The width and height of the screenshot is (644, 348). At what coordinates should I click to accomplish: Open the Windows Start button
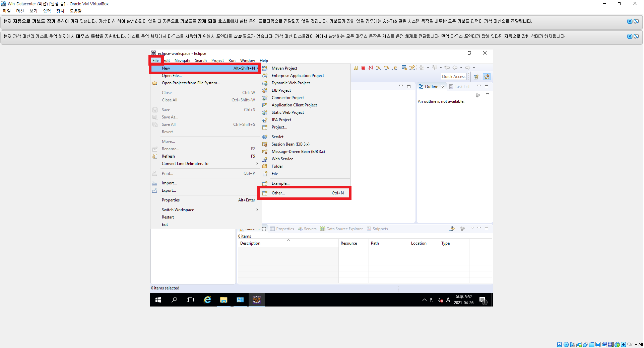[x=158, y=300]
